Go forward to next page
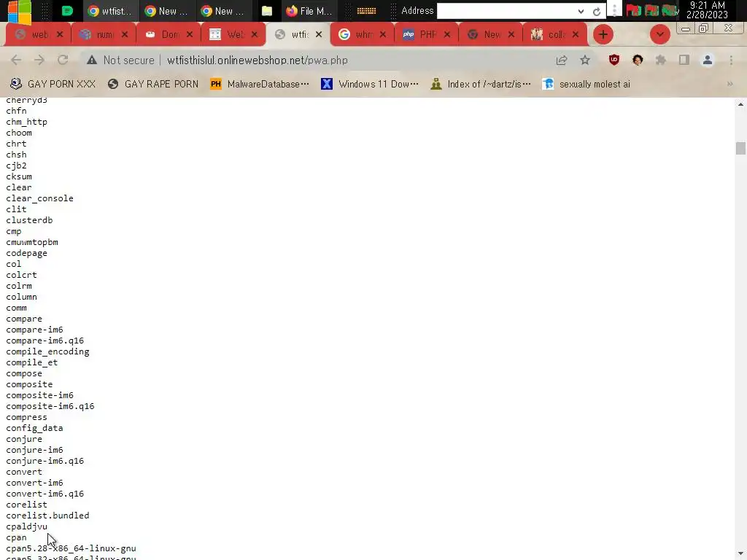747x560 pixels. click(x=39, y=60)
